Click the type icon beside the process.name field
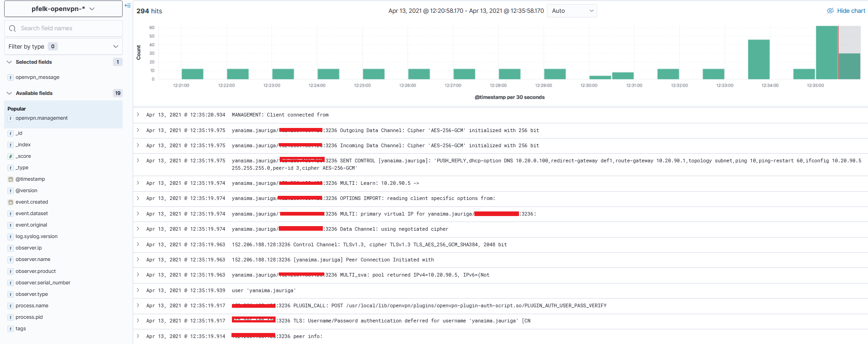Image resolution: width=868 pixels, height=344 pixels. pyautogui.click(x=11, y=306)
